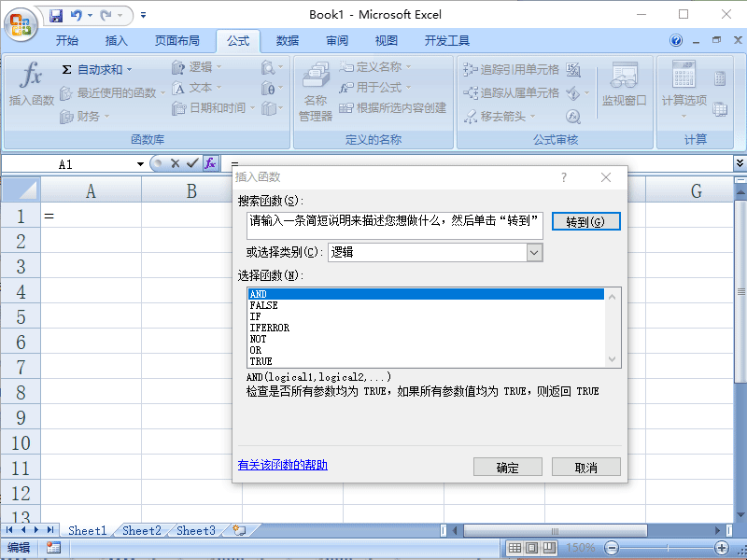Image resolution: width=747 pixels, height=560 pixels.
Task: Open the 有关该函数的帮助 link
Action: click(283, 465)
